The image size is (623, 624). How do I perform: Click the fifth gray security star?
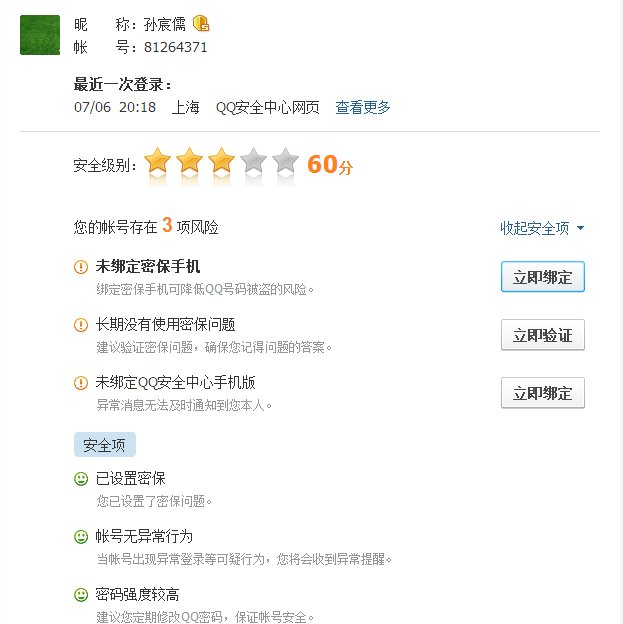(285, 161)
